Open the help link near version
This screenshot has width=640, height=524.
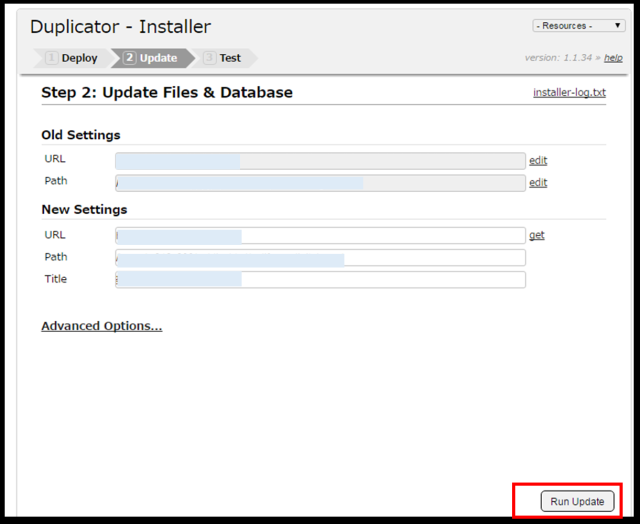click(613, 58)
